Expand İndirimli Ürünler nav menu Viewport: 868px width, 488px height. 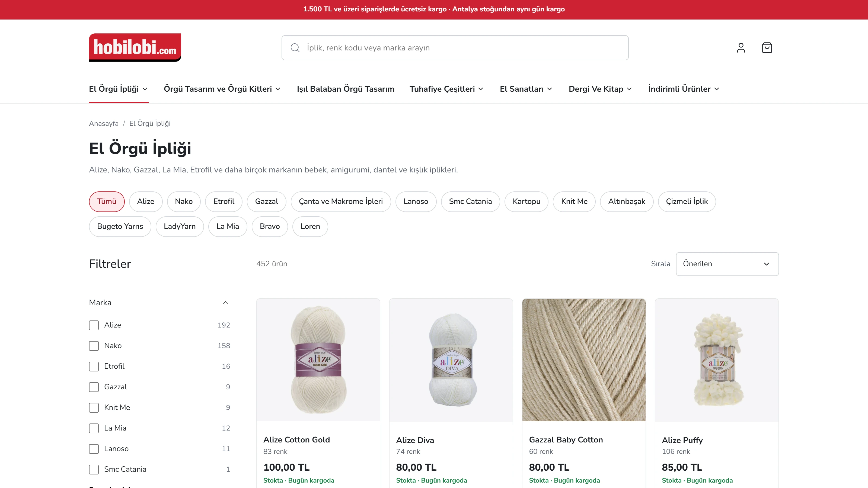pyautogui.click(x=684, y=89)
